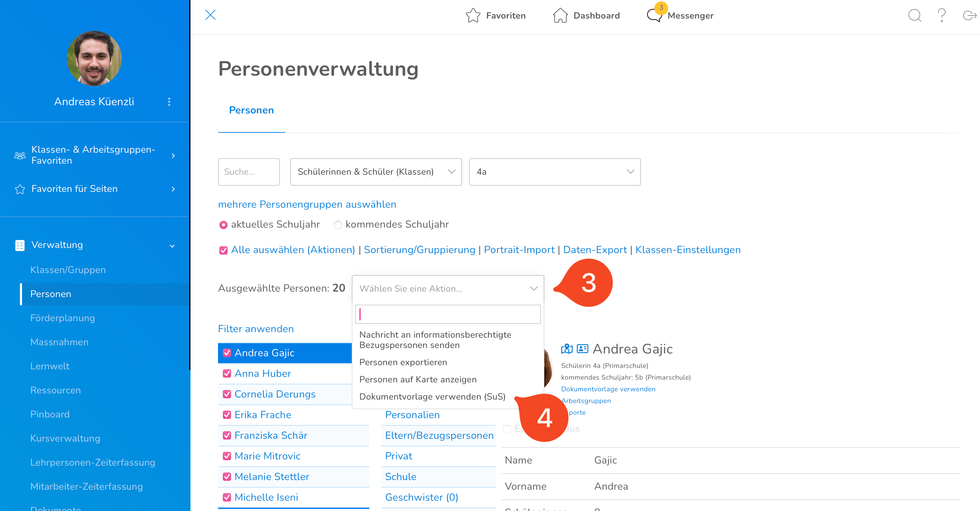Click Daten-Export link
Viewport: 980px width, 511px height.
595,250
